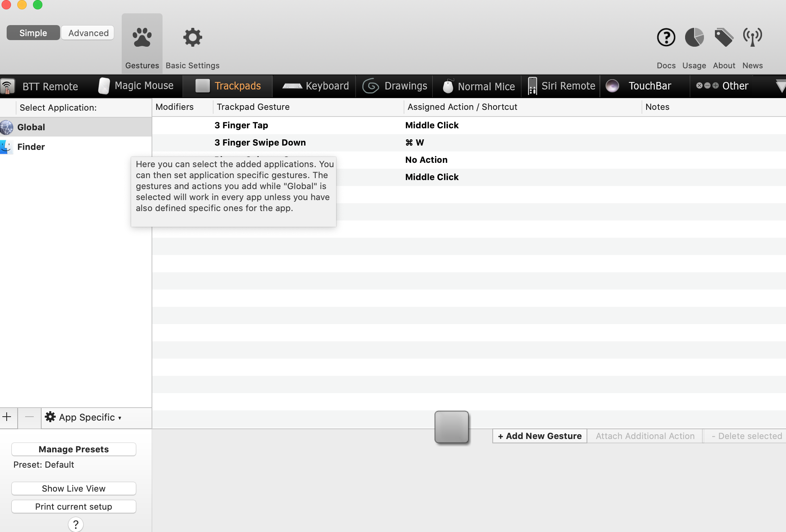
Task: Open News antenna icon
Action: 752,38
